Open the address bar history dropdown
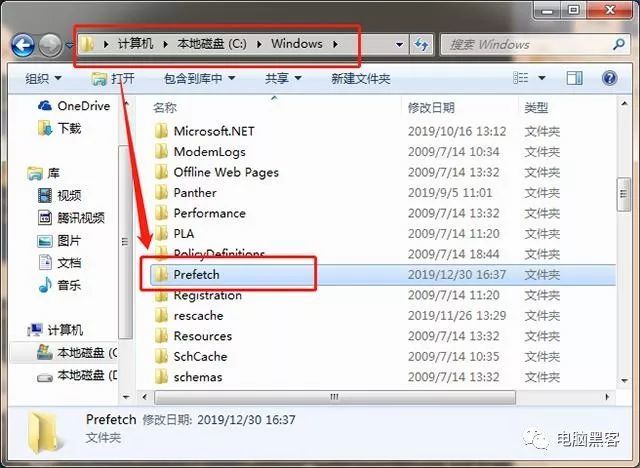Image resolution: width=640 pixels, height=468 pixels. click(400, 44)
